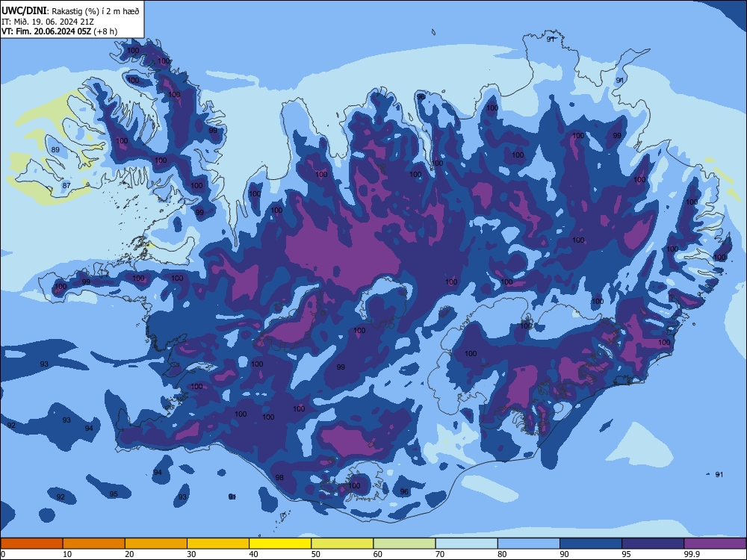This screenshot has height=560, width=747.
Task: Click the "Rakastig (%) í 2 m hæð" label
Action: (x=96, y=11)
